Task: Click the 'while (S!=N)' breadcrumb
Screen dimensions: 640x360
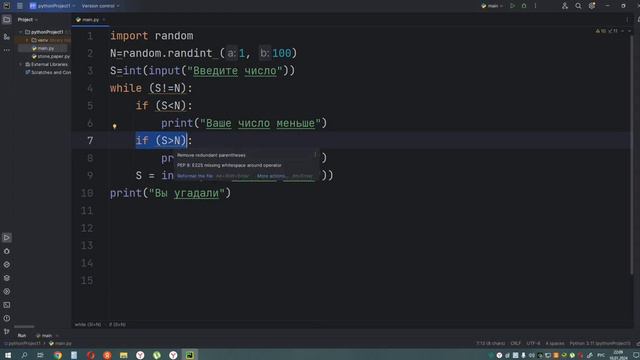Action: coord(88,324)
